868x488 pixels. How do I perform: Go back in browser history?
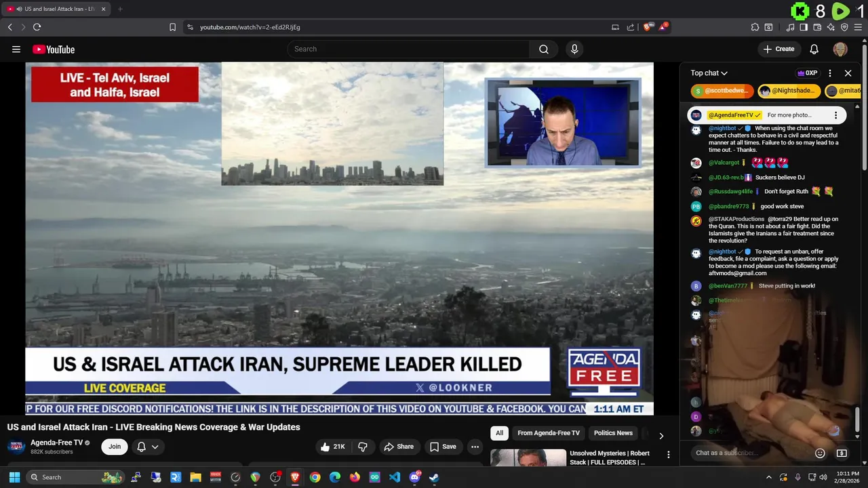coord(9,27)
